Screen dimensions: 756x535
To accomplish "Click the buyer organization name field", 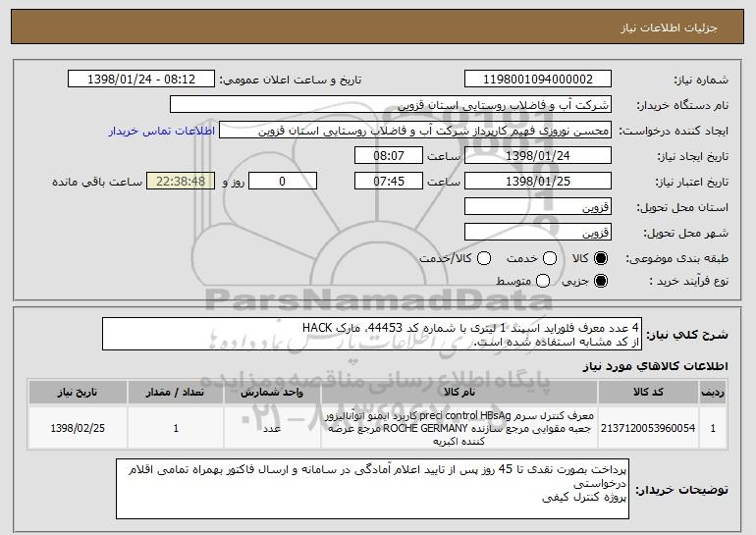I will click(391, 105).
